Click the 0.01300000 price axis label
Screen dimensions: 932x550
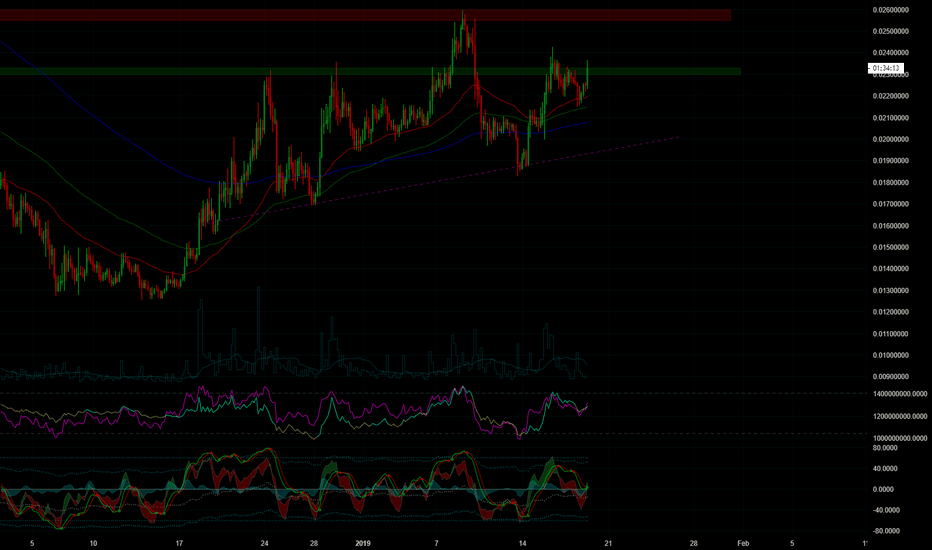pos(890,291)
